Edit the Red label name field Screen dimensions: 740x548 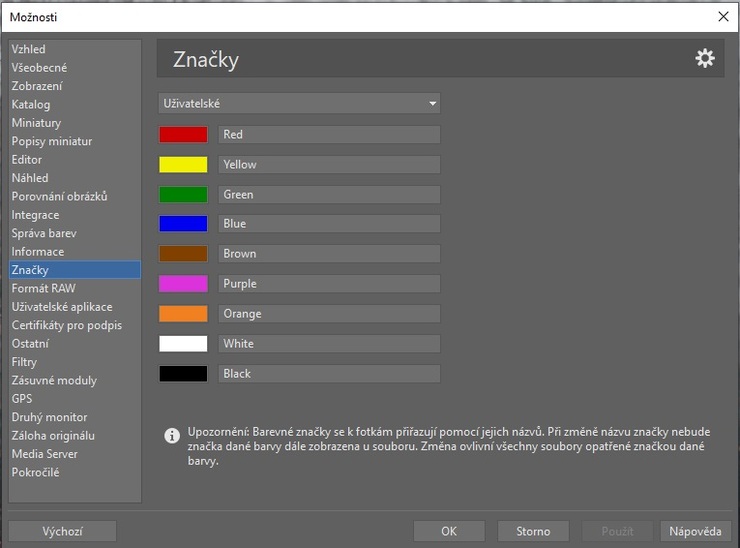coord(329,135)
